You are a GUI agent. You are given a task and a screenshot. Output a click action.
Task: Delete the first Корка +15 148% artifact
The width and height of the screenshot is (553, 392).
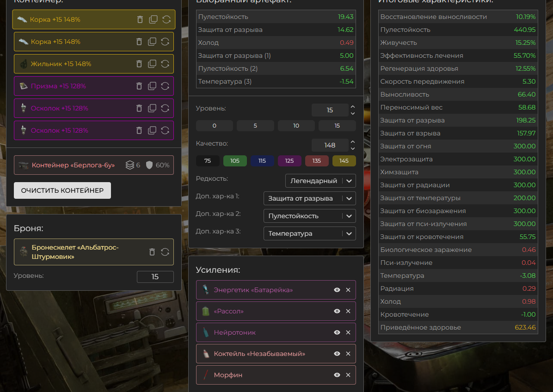point(140,19)
